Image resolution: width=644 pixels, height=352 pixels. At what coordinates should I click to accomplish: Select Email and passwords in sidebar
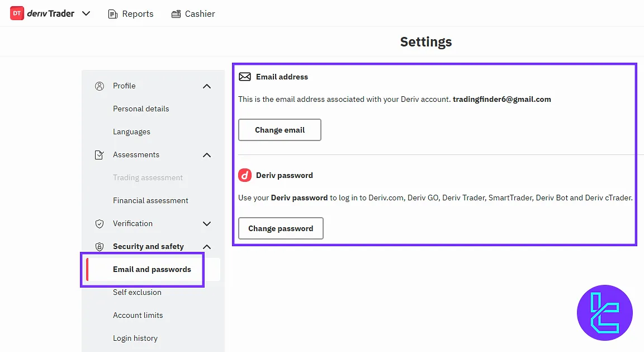[152, 269]
